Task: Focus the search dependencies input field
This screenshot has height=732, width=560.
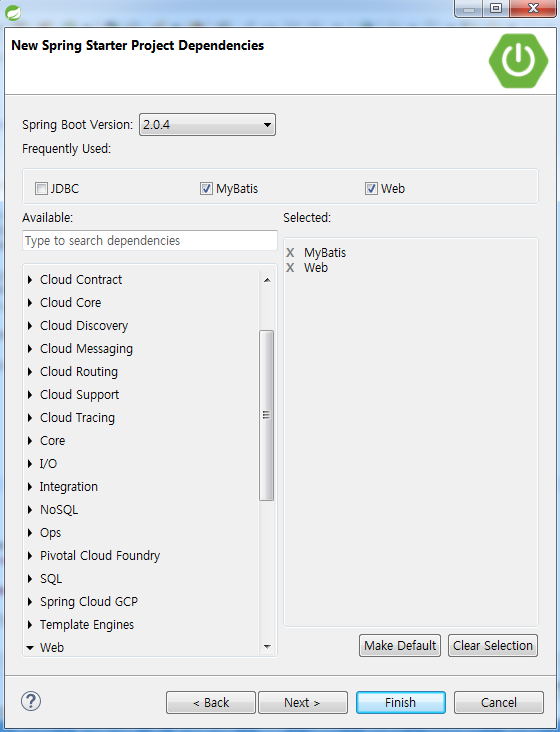Action: point(150,240)
